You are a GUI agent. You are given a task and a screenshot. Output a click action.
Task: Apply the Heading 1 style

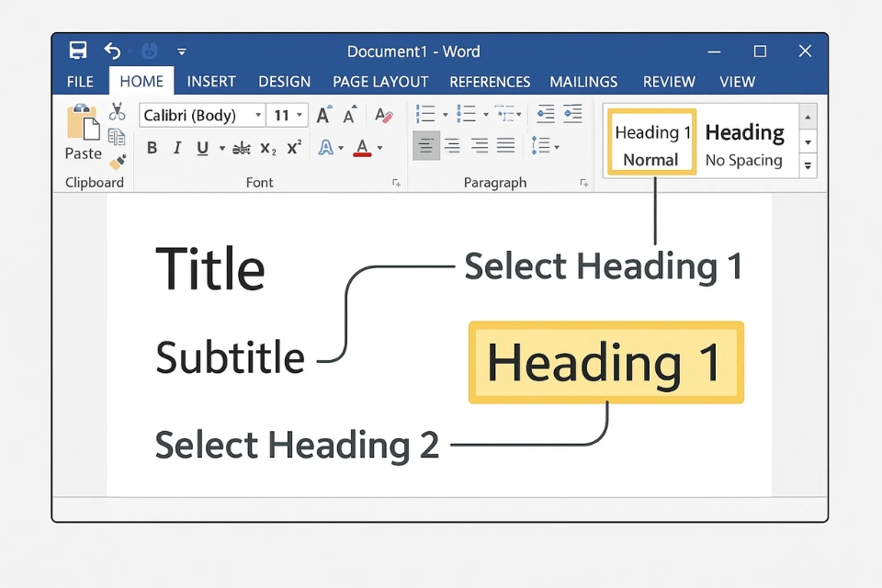click(x=650, y=131)
